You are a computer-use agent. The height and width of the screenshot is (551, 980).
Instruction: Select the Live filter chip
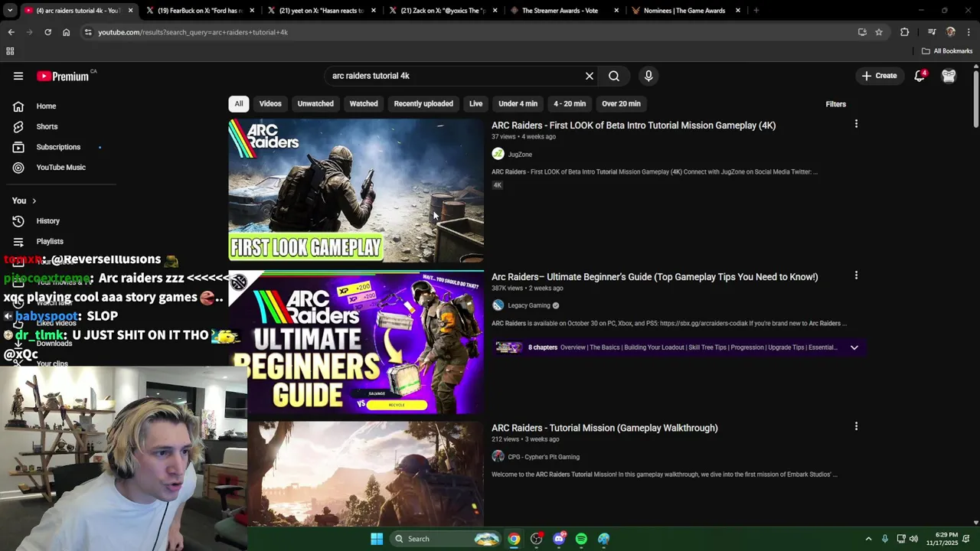pos(475,103)
